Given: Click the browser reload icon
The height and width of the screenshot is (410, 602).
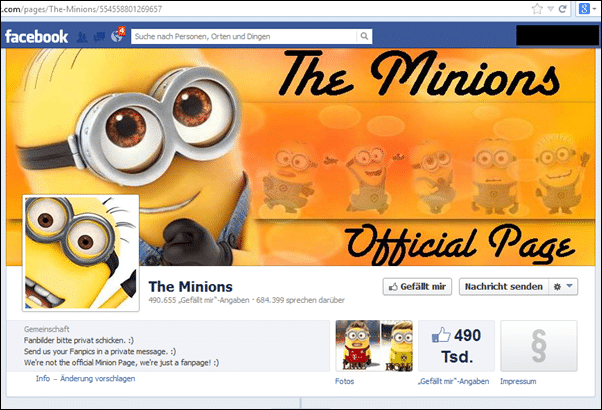Looking at the screenshot, I should 562,9.
